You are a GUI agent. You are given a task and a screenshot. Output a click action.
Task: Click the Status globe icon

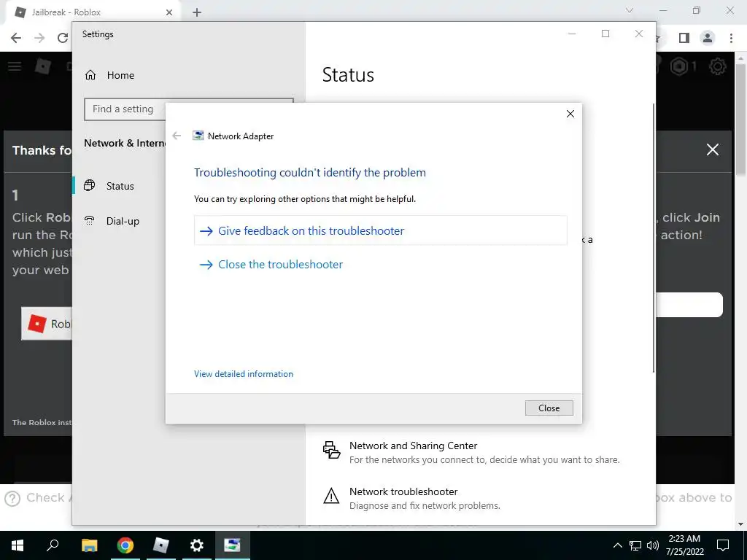click(90, 186)
